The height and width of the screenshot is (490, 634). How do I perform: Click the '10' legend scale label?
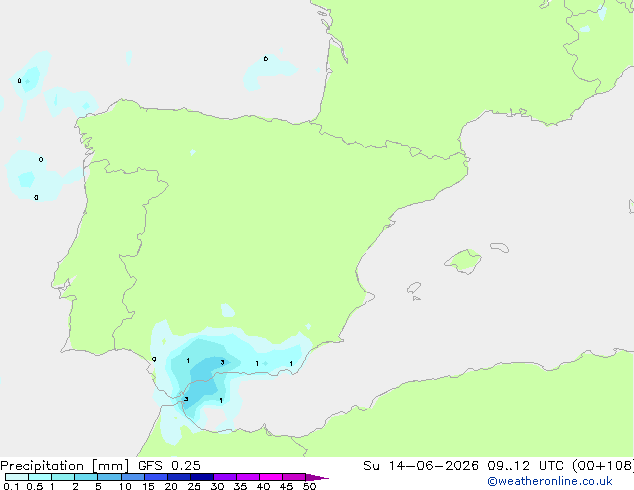tap(125, 486)
